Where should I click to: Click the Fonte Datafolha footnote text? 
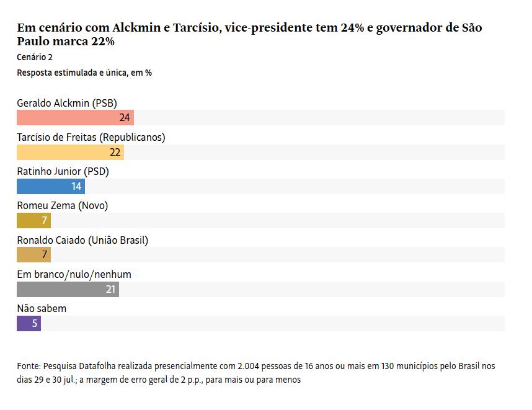click(256, 373)
